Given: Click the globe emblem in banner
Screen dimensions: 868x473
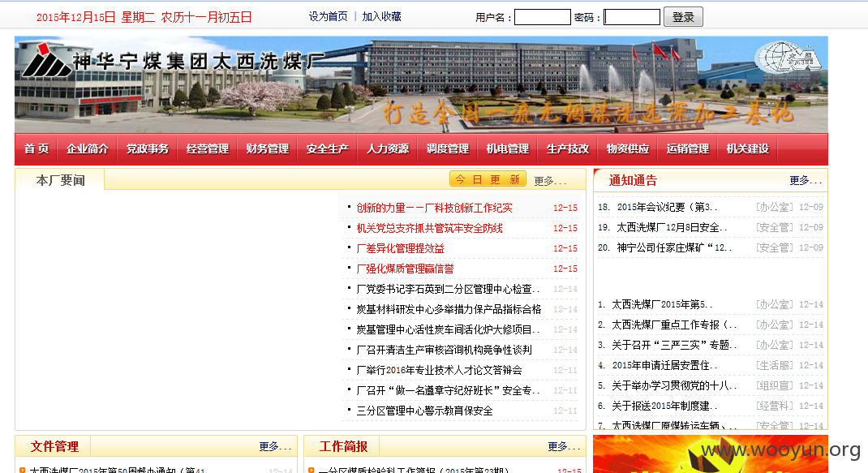Looking at the screenshot, I should coord(787,57).
